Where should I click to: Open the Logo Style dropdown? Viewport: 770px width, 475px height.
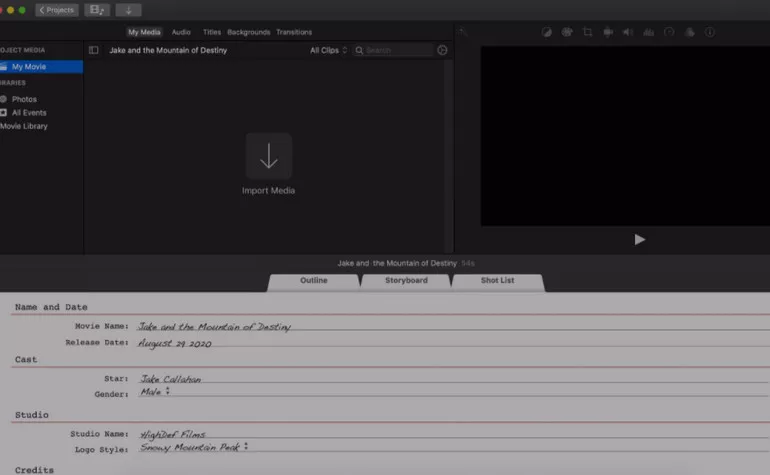194,447
